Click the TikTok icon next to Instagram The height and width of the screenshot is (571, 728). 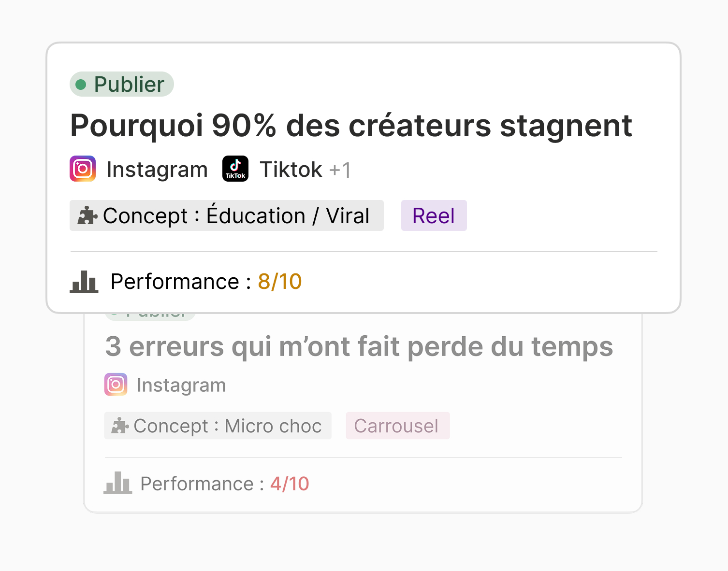235,168
